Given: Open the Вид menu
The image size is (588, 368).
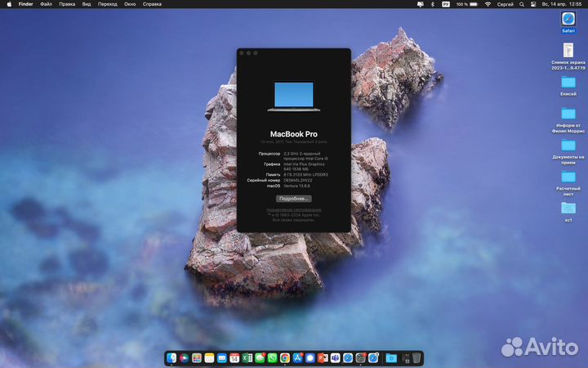Looking at the screenshot, I should [87, 4].
